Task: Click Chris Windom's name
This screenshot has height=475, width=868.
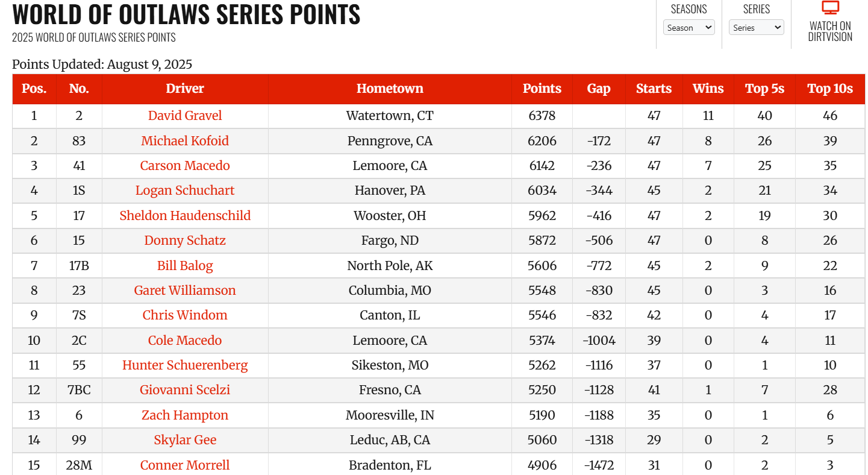Action: click(185, 315)
